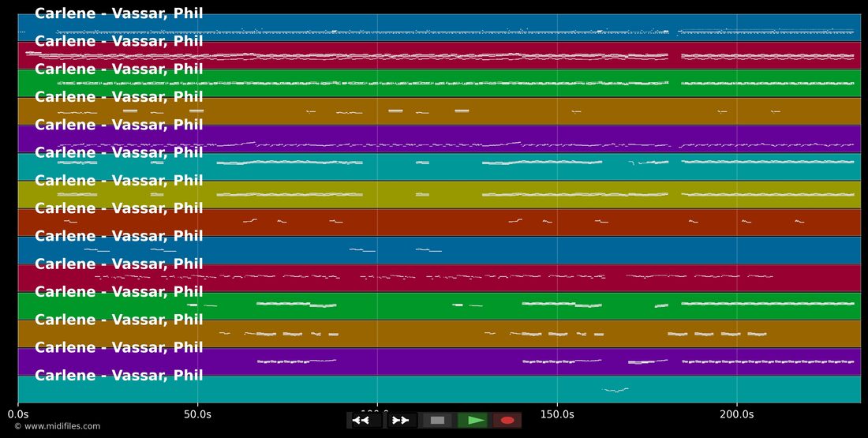Select the upper crimson track, second from top
Image resolution: width=868 pixels, height=438 pixels.
tap(440, 55)
